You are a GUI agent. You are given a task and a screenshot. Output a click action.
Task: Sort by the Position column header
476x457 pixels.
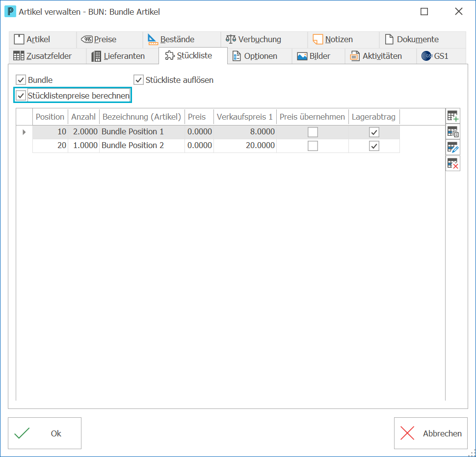50,117
